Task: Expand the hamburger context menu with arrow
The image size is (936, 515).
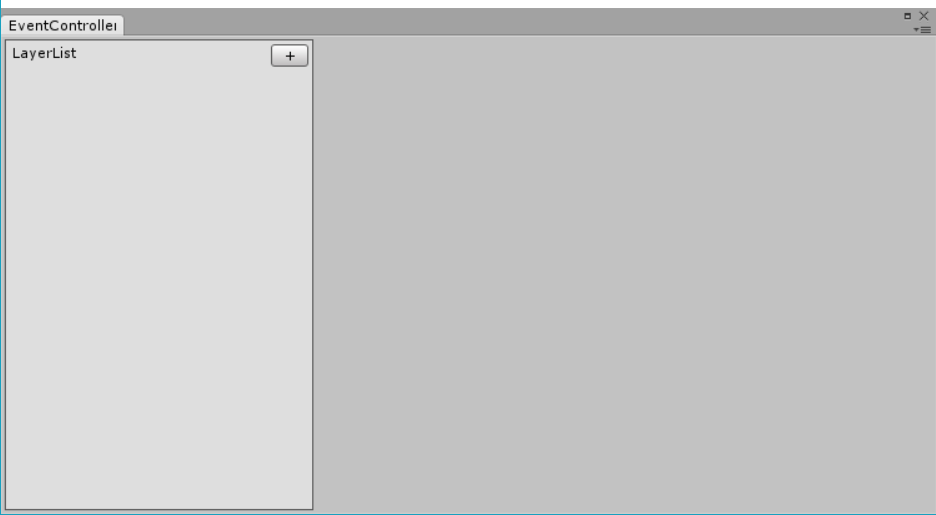Action: tap(922, 30)
